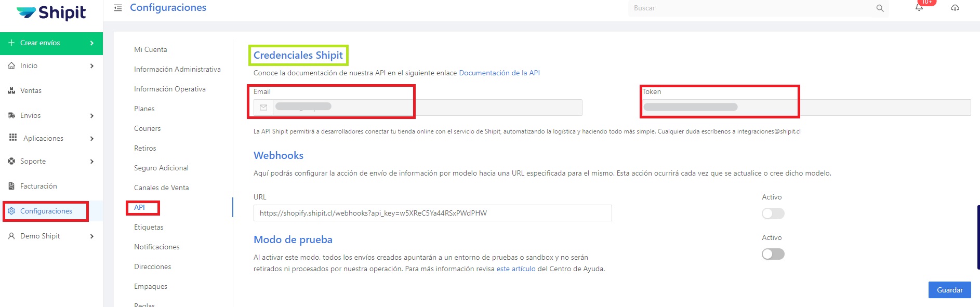Open 'este artículo' help link

516,269
